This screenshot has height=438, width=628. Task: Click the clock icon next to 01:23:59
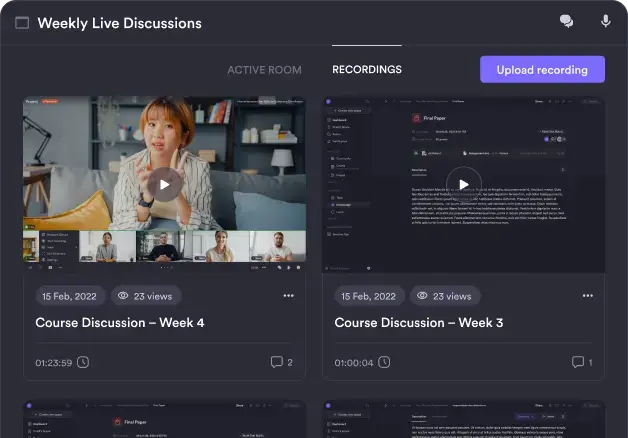83,362
